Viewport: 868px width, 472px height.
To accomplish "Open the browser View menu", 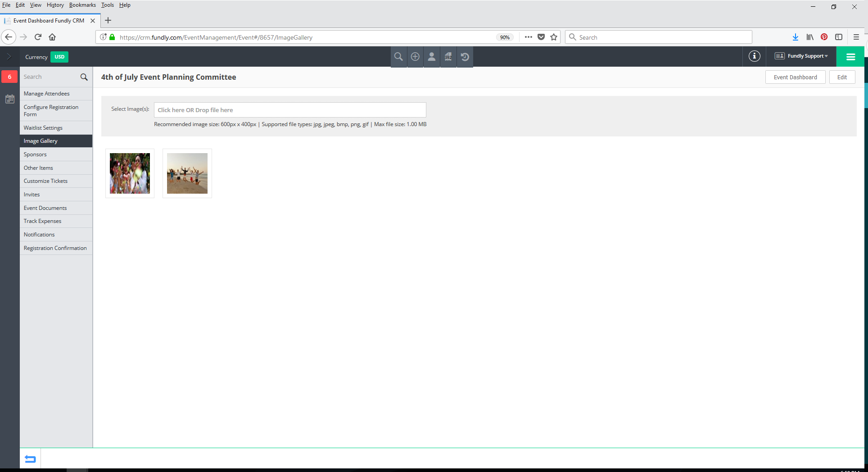I will click(36, 5).
